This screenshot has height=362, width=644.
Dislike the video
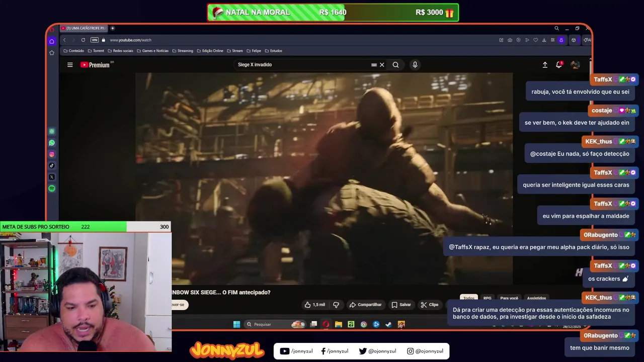point(336,305)
